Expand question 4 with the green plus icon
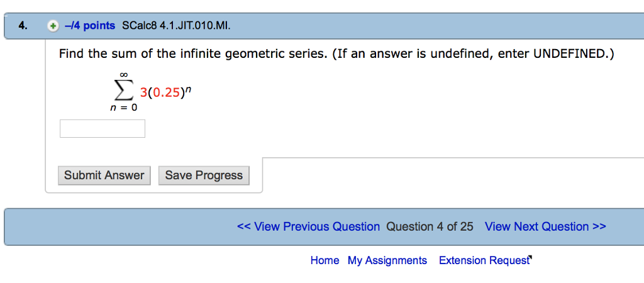 53,26
